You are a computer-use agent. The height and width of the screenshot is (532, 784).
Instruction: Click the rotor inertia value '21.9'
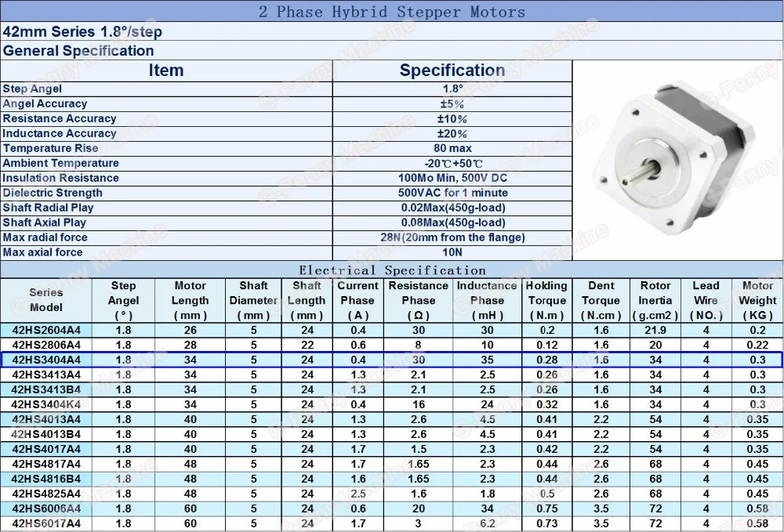655,330
